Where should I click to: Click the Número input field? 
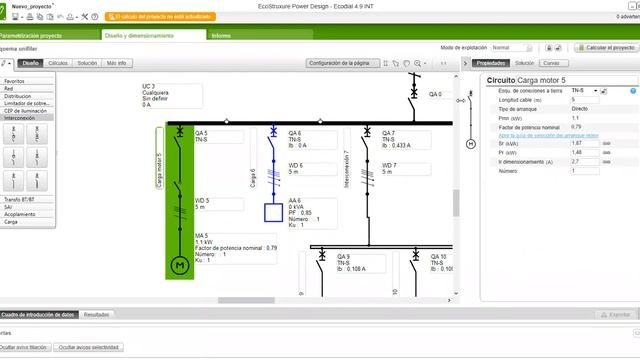584,171
